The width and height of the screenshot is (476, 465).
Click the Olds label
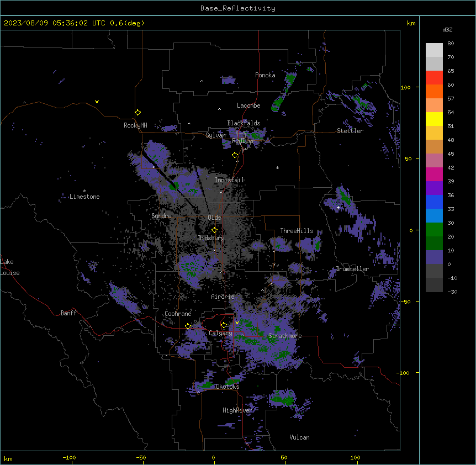214,218
